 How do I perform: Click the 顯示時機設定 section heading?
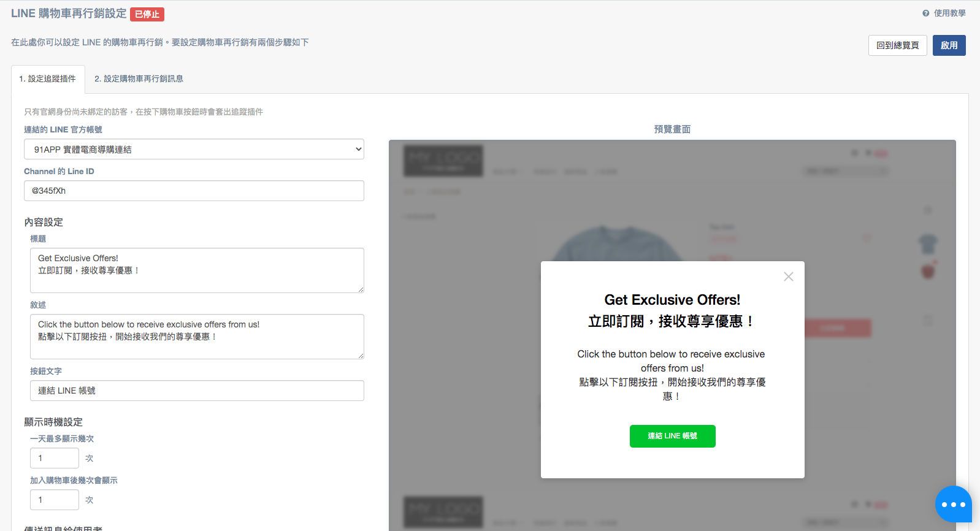point(53,422)
